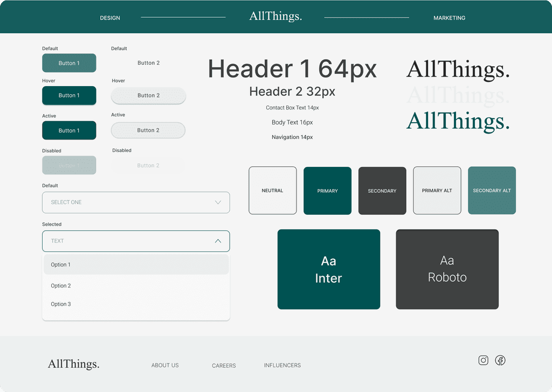Screen dimensions: 552x392
Task: Select the PRIMARY color swatch
Action: [x=327, y=191]
